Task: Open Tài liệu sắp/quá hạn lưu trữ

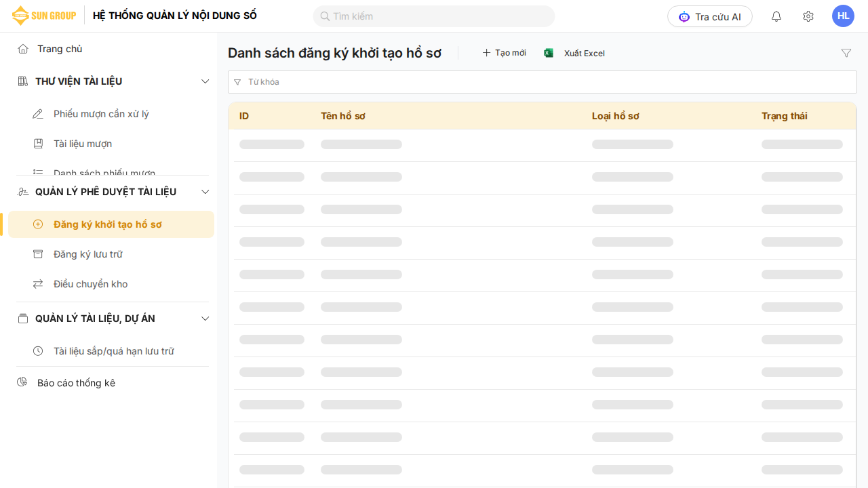Action: click(113, 351)
